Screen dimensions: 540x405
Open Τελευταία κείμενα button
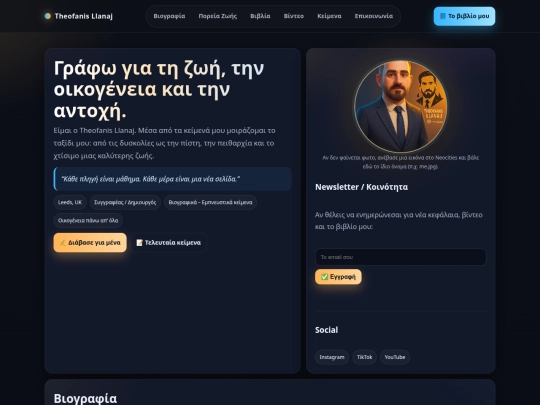[168, 242]
